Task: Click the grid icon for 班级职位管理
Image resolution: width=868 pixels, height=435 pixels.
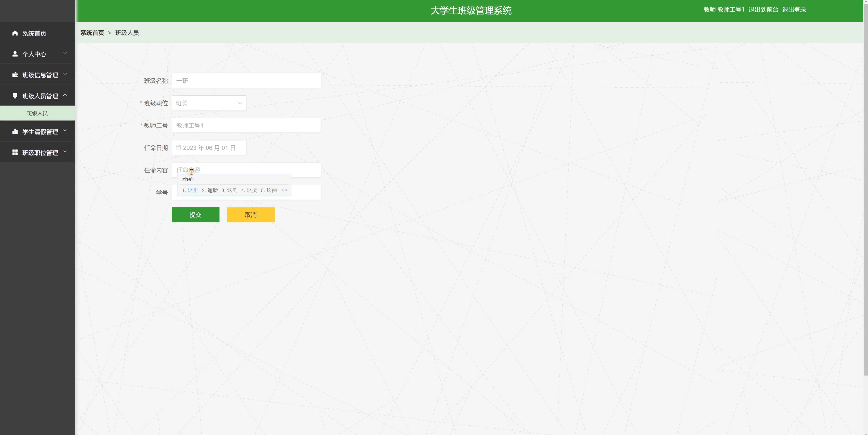Action: click(x=15, y=153)
